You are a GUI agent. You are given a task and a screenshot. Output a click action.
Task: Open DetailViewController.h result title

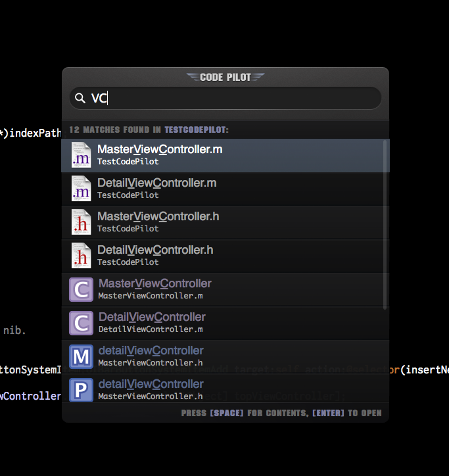click(x=155, y=250)
